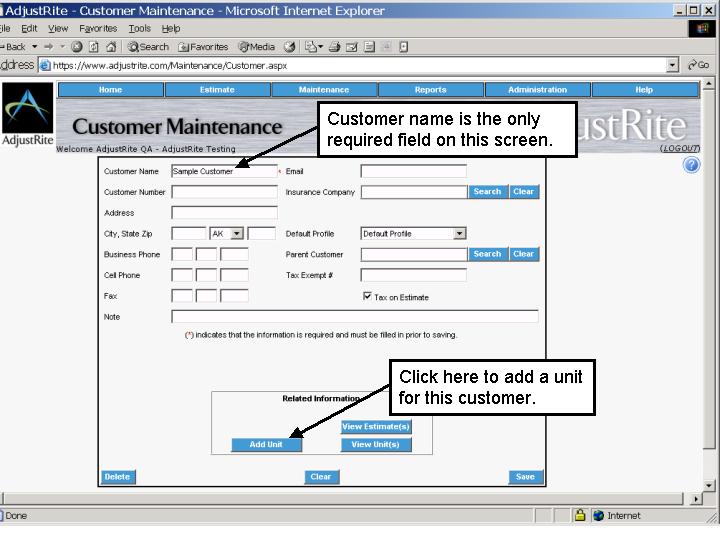Image resolution: width=720 pixels, height=540 pixels.
Task: Open the Forward history dropdown arrow
Action: pyautogui.click(x=62, y=47)
